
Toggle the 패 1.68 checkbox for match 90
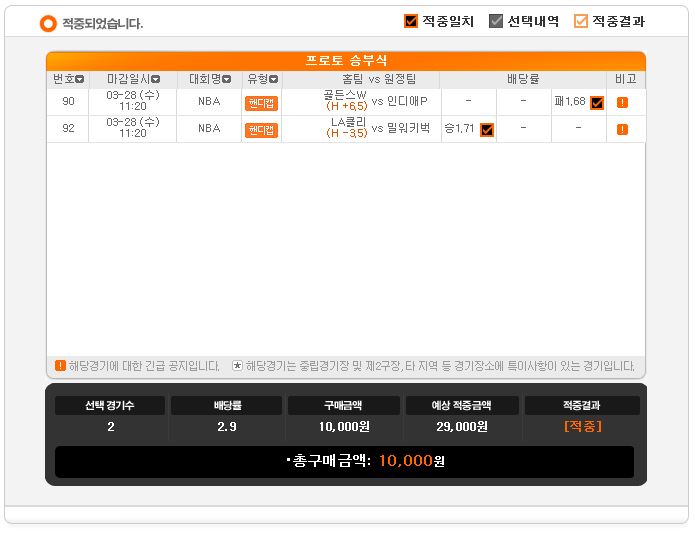pyautogui.click(x=597, y=103)
